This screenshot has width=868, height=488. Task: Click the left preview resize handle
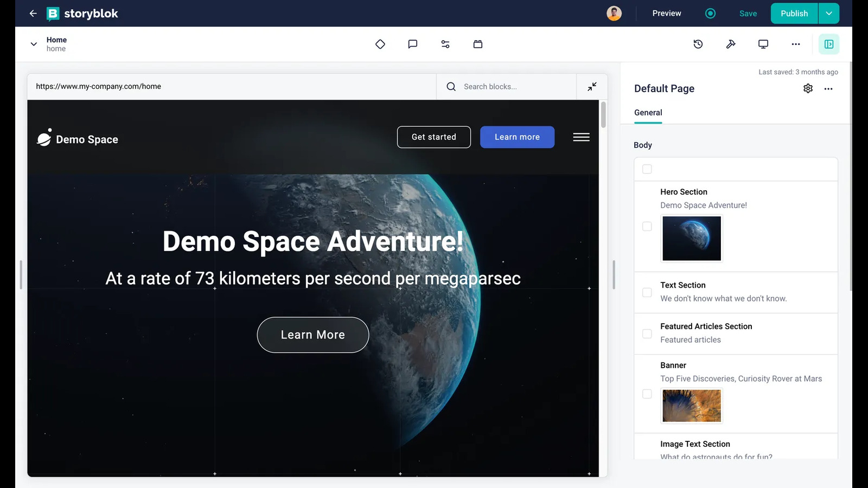pos(21,275)
